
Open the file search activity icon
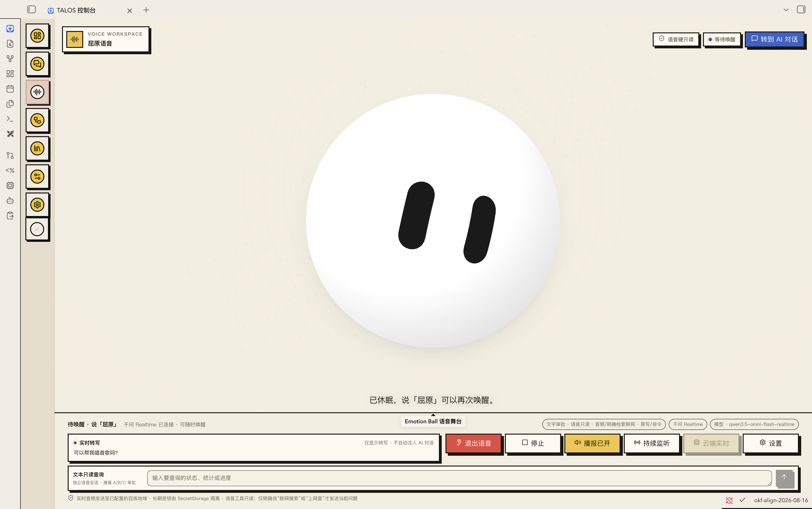click(x=10, y=44)
